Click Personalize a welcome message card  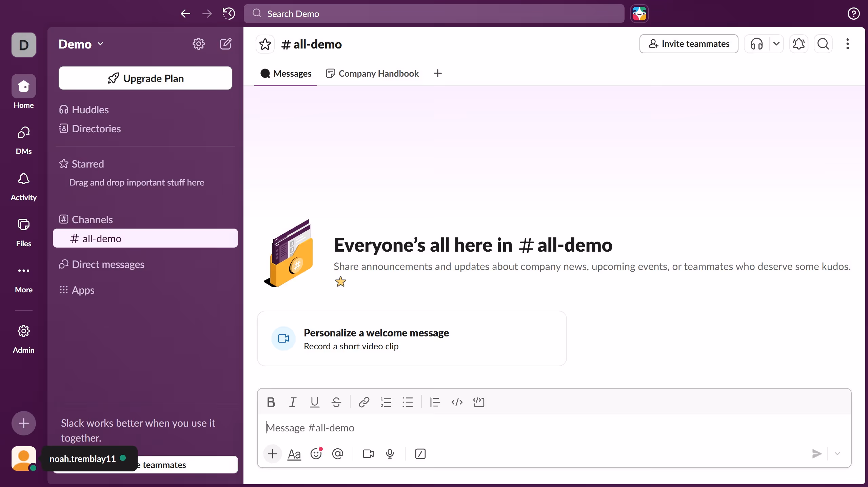click(412, 338)
